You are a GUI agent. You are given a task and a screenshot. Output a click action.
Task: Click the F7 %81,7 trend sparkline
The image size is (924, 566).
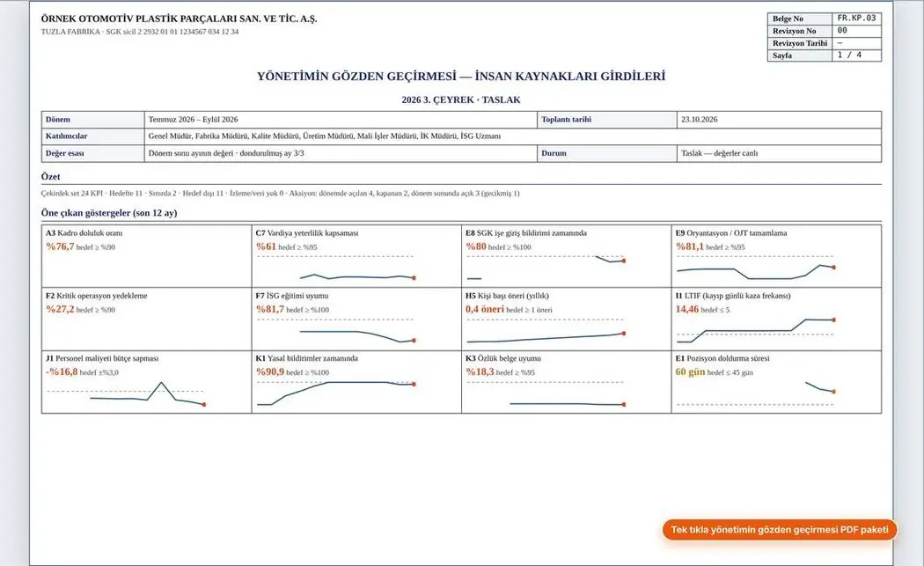[x=337, y=330]
